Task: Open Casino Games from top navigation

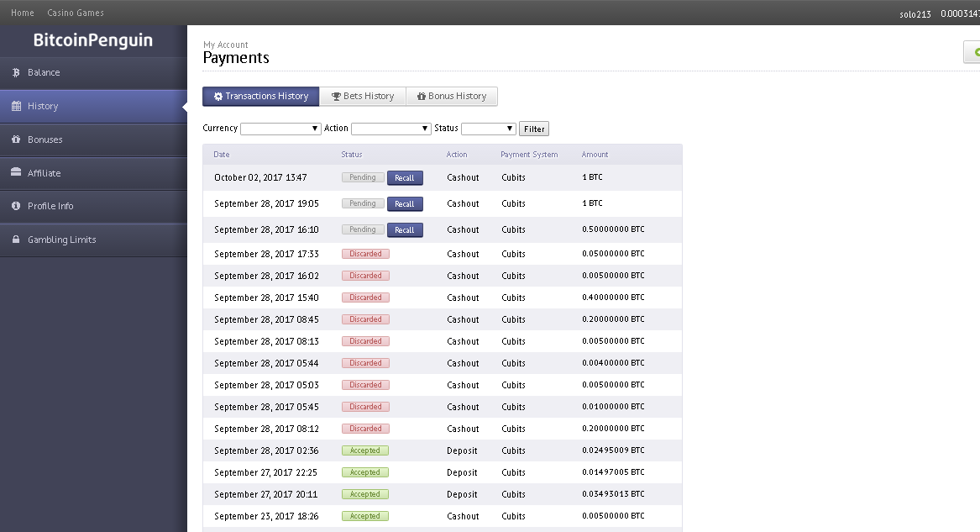Action: coord(76,13)
